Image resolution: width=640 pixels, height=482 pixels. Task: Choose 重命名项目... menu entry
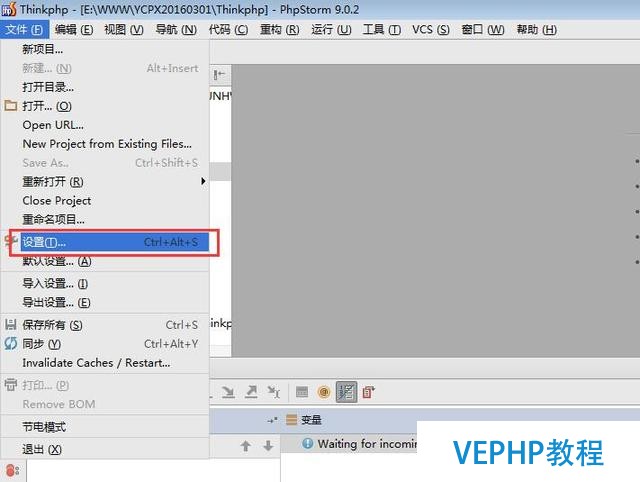point(105,220)
